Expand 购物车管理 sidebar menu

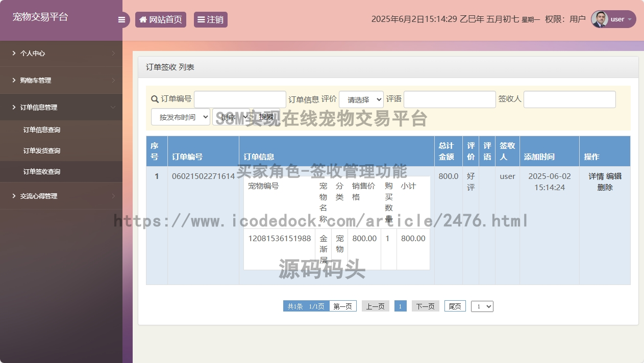[61, 80]
